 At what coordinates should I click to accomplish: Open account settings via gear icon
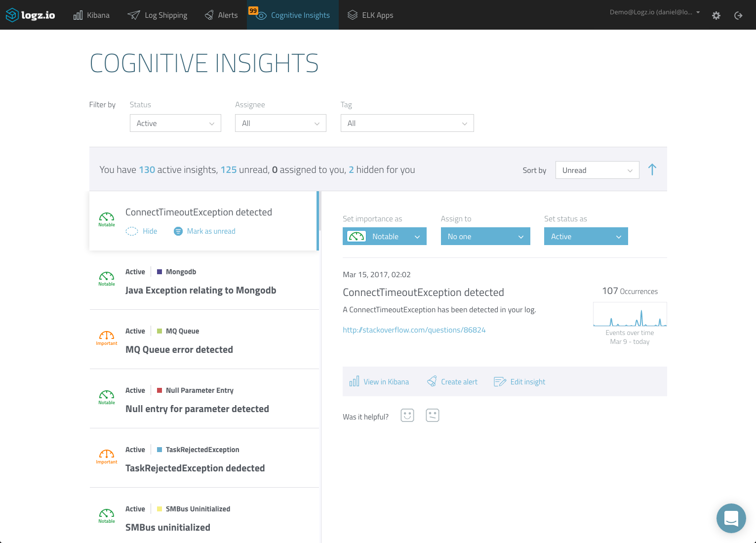(716, 15)
